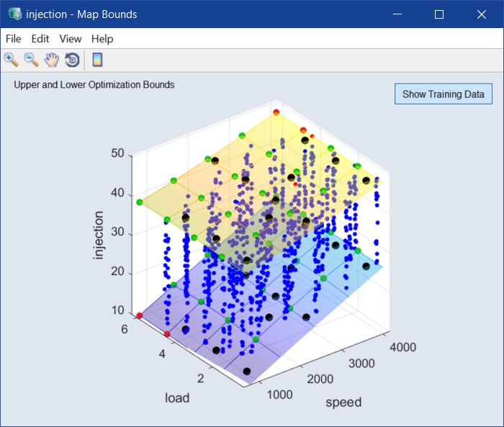Open the Edit menu
The image size is (504, 427).
point(40,39)
